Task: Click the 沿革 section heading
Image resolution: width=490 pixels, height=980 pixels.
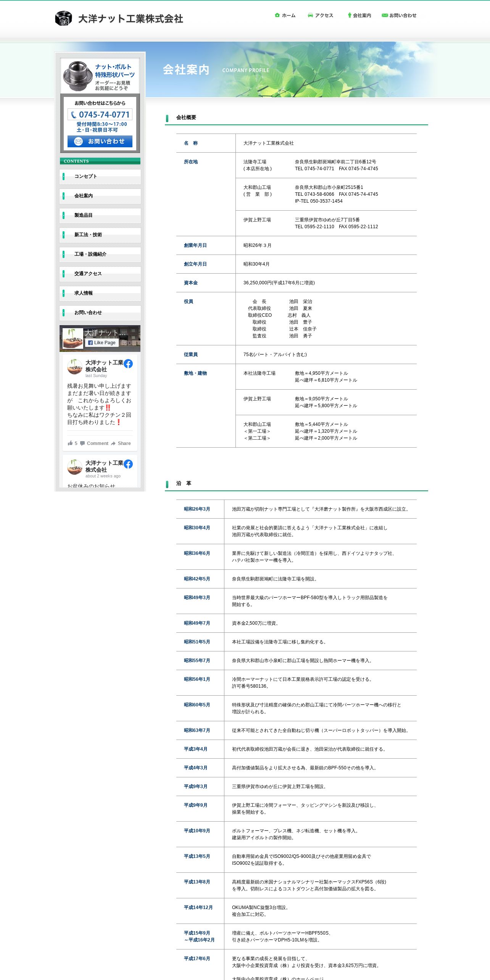Action: click(184, 484)
